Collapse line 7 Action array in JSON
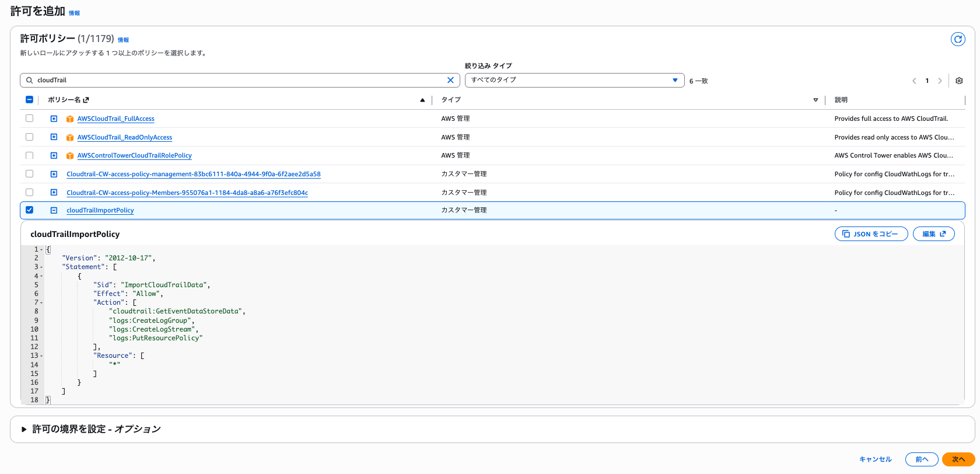 point(43,303)
